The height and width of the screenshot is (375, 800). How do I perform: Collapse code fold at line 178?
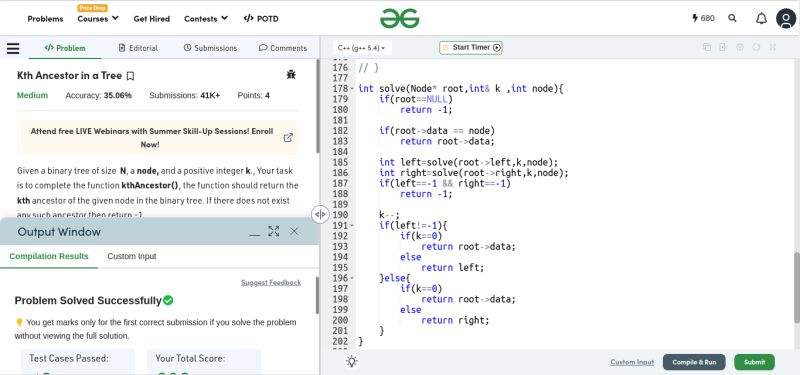(352, 89)
